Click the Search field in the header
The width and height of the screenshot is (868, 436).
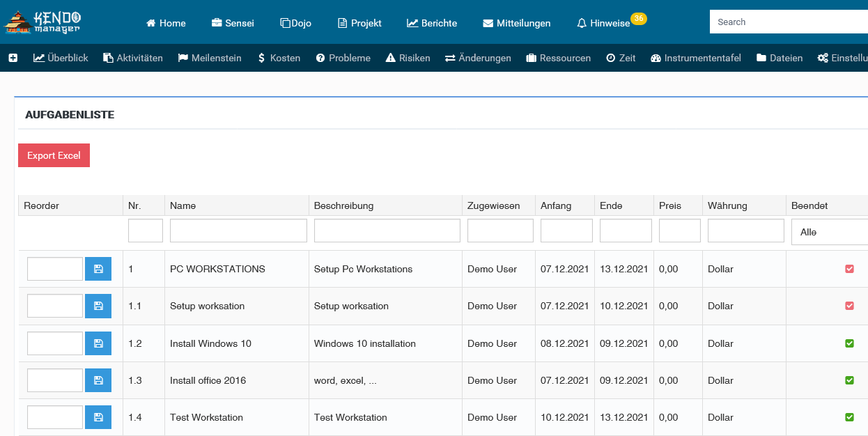point(787,22)
